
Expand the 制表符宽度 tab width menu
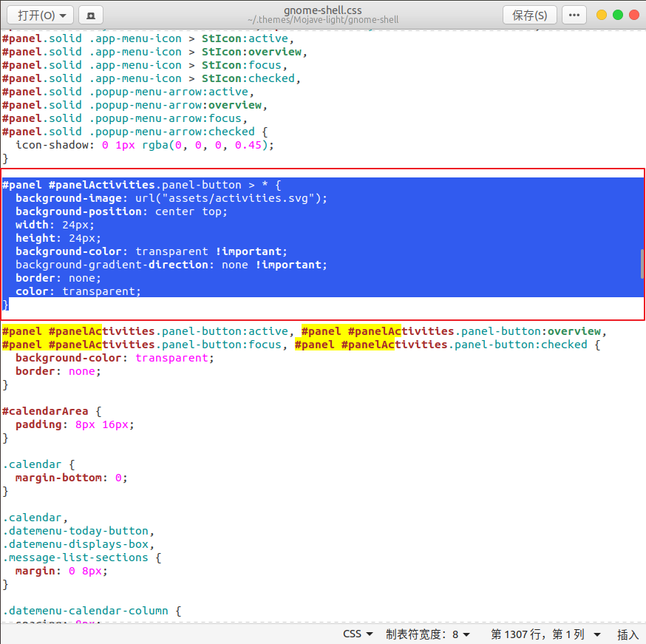point(427,634)
